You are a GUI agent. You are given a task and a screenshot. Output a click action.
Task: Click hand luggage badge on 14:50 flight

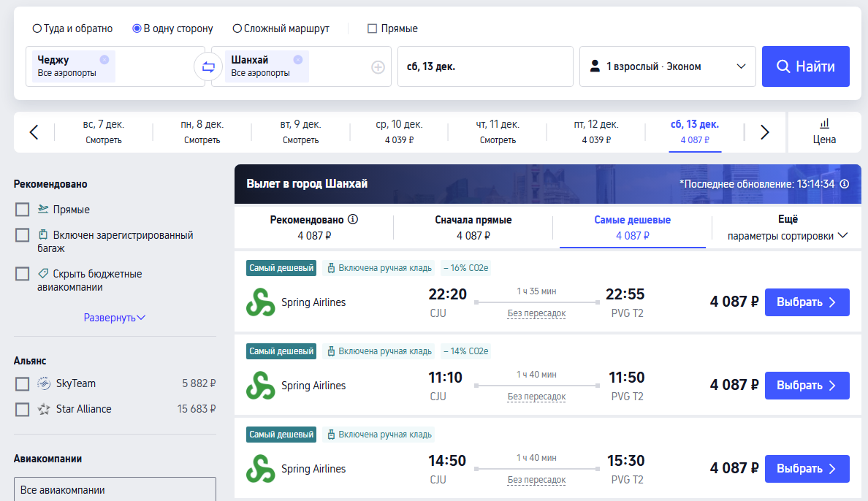click(x=378, y=435)
